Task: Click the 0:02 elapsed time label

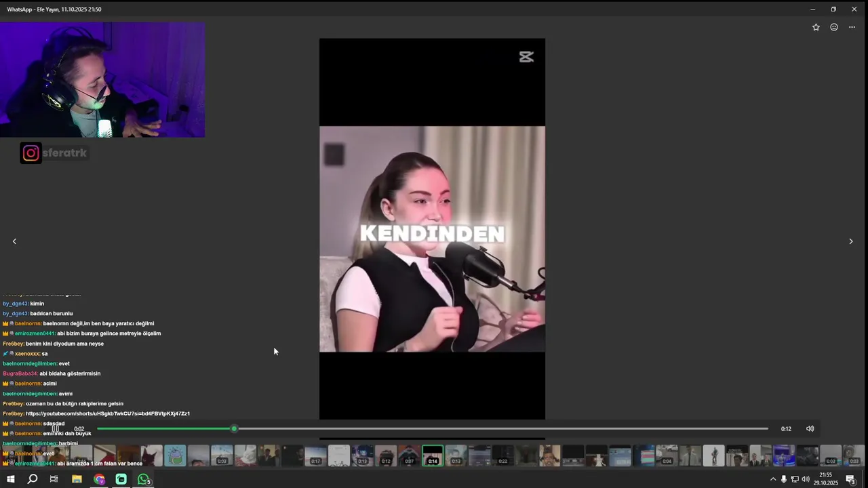Action: click(79, 428)
